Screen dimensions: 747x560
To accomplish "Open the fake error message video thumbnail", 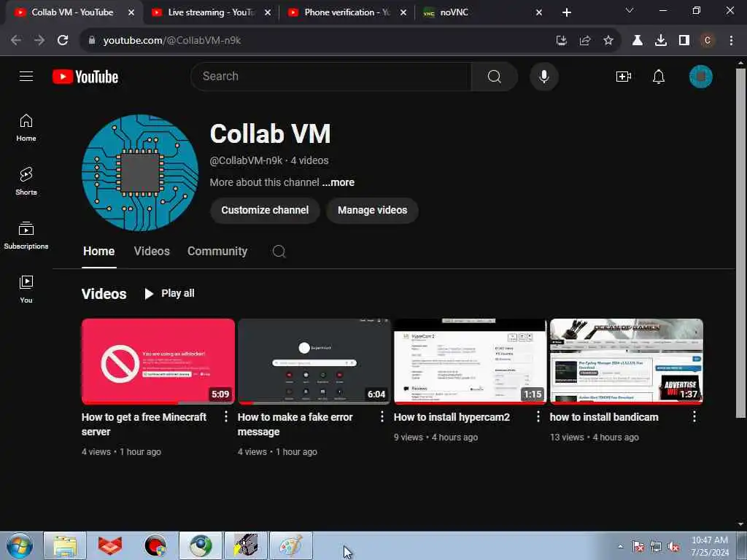I will 314,362.
